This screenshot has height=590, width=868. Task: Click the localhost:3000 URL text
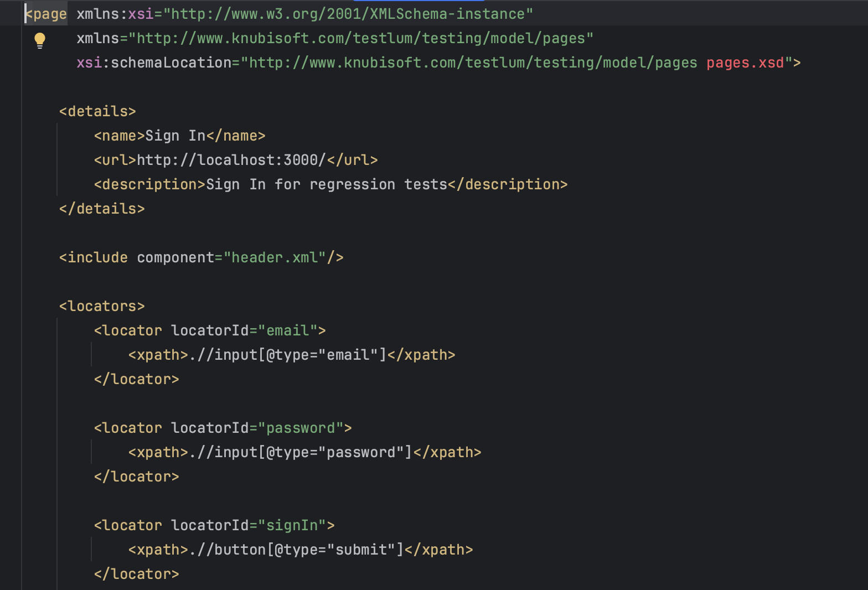click(231, 160)
